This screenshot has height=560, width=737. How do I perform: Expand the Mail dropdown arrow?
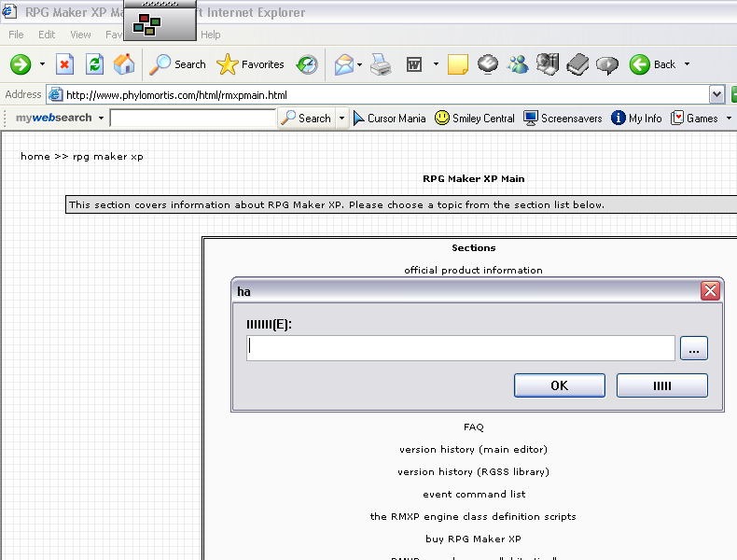pos(359,64)
